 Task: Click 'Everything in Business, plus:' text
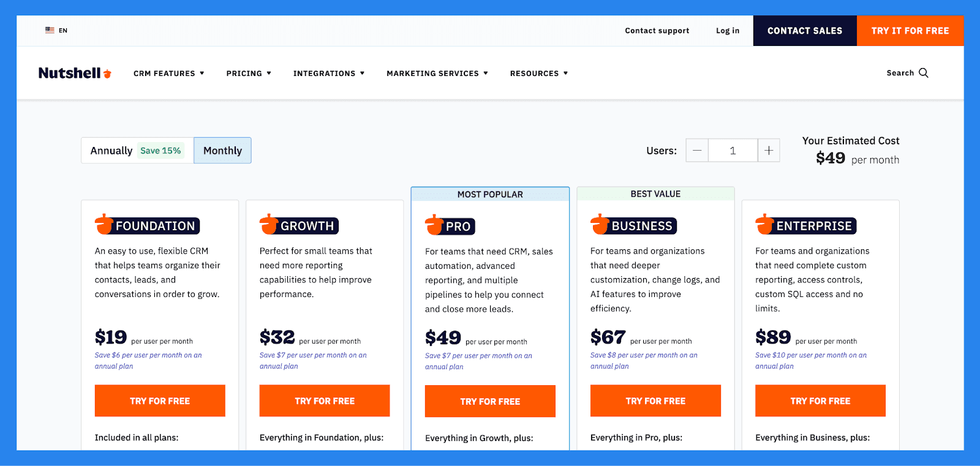pos(812,437)
